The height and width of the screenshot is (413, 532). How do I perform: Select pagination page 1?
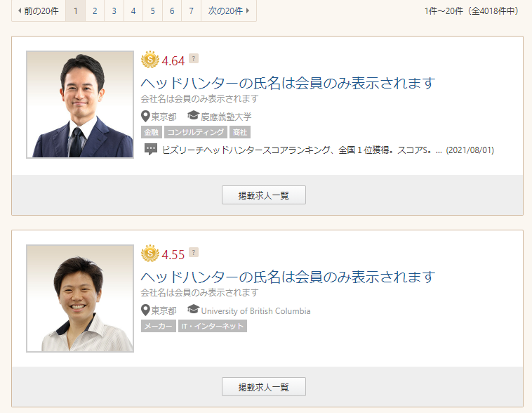pos(75,11)
